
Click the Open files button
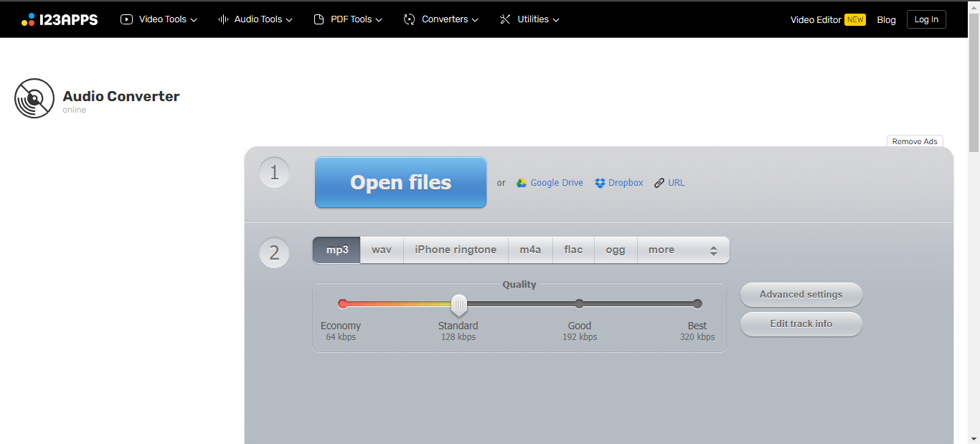400,182
